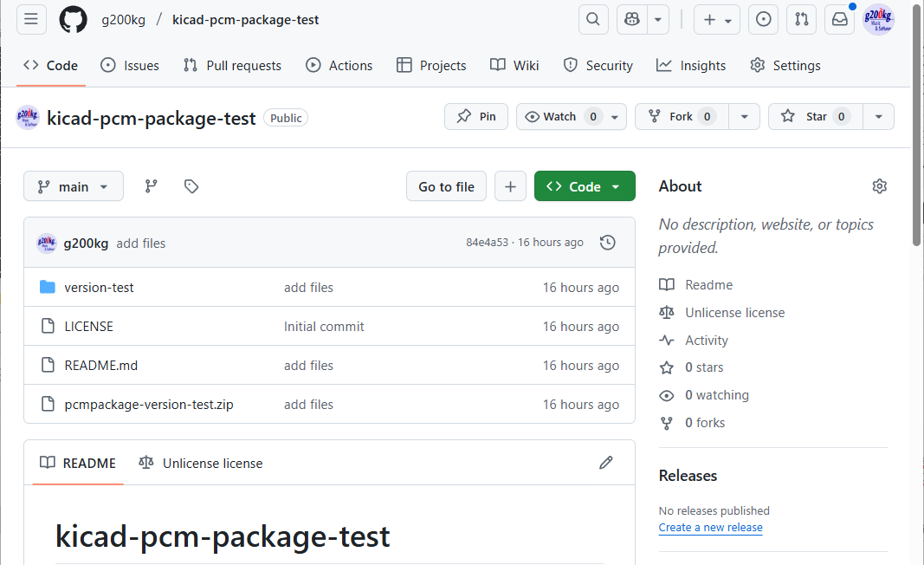Image resolution: width=924 pixels, height=565 pixels.
Task: Open About settings gear icon
Action: click(x=880, y=186)
